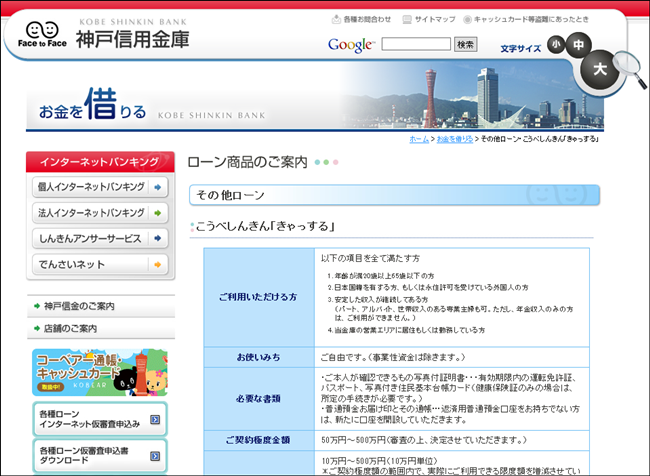Click the こうべしんきん「きゃっする」 heading
650x476 pixels.
pos(265,226)
